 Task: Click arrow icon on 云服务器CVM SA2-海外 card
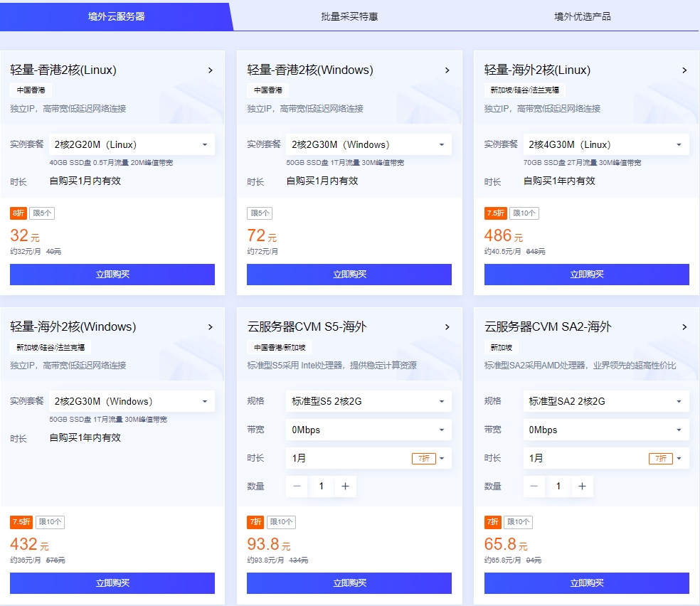tap(684, 326)
